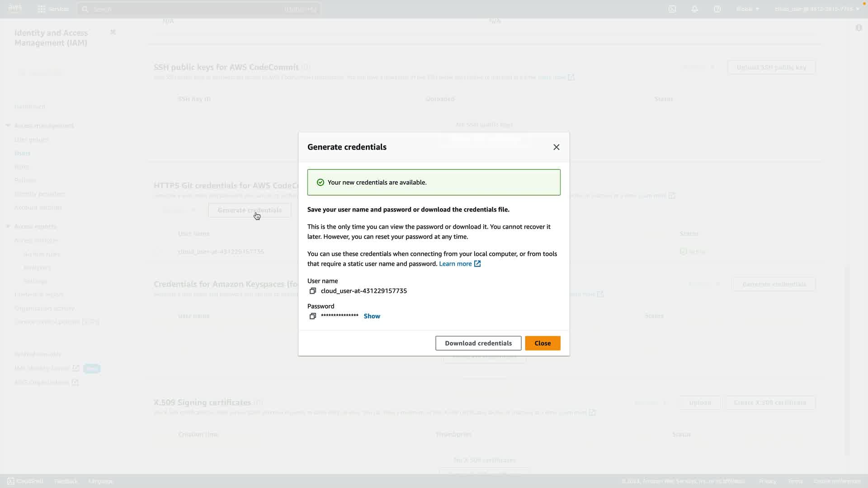868x488 pixels.
Task: Open the Services grid menu
Action: point(42,9)
